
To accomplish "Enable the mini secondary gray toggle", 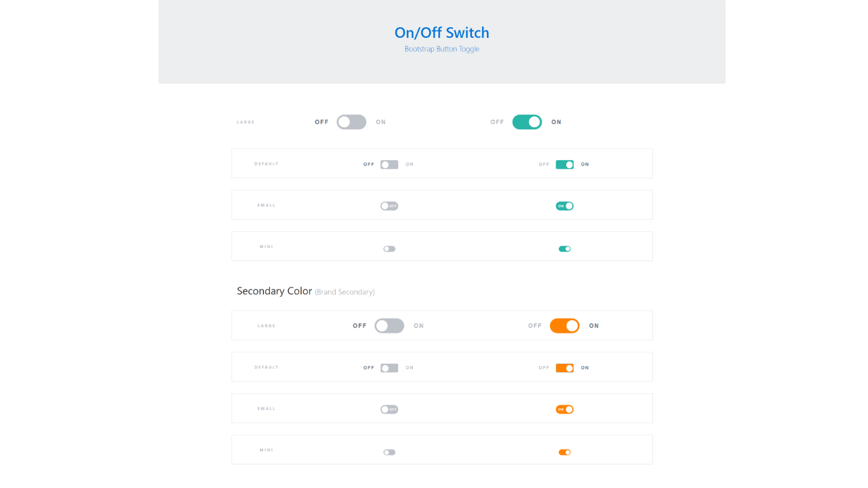I will pos(389,451).
